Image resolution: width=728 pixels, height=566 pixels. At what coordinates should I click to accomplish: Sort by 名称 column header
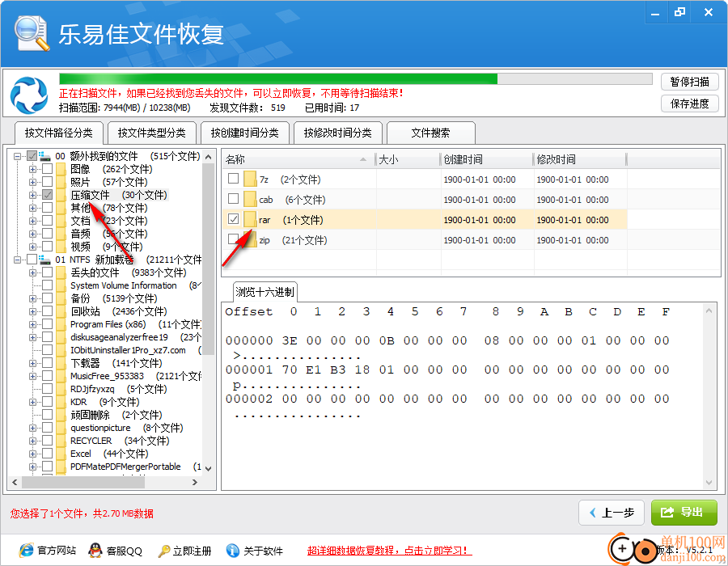(297, 159)
